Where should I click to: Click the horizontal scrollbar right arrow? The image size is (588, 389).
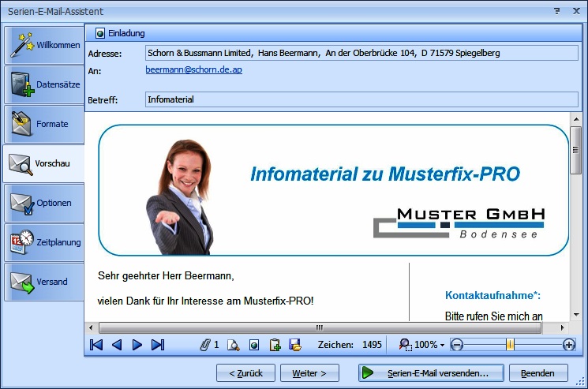(562, 327)
